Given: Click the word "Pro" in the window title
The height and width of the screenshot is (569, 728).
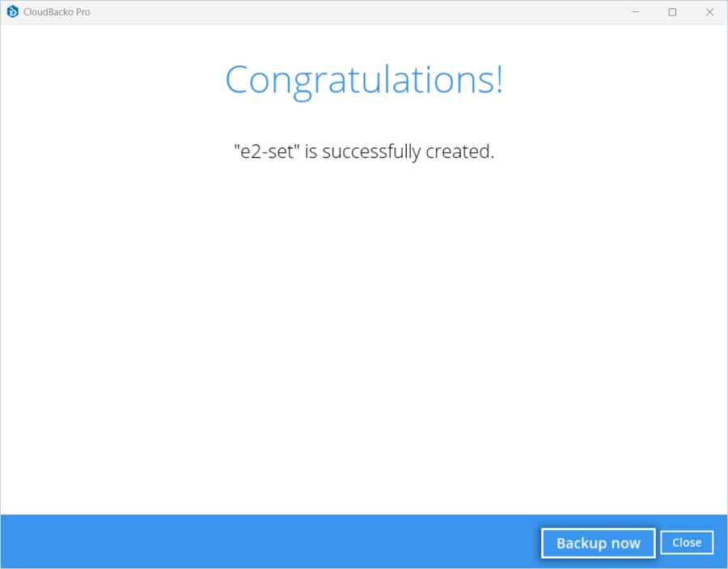Looking at the screenshot, I should [83, 12].
